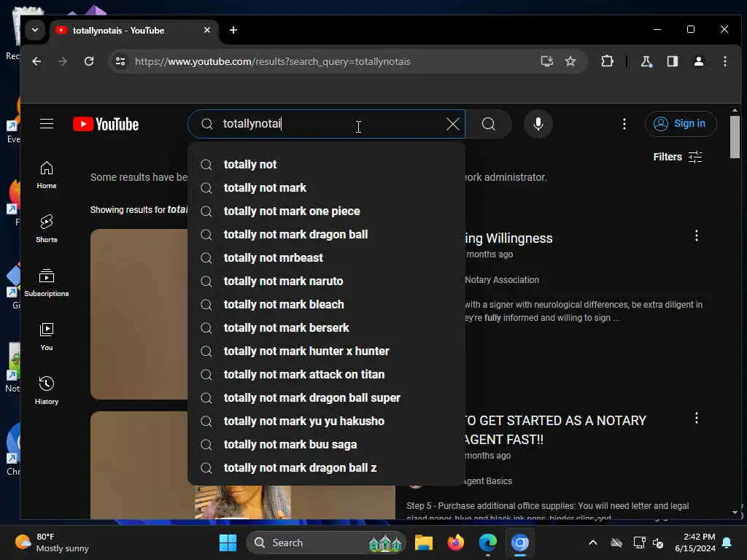Open notifications bell in the taskbar
This screenshot has width=747, height=560.
pos(727,542)
